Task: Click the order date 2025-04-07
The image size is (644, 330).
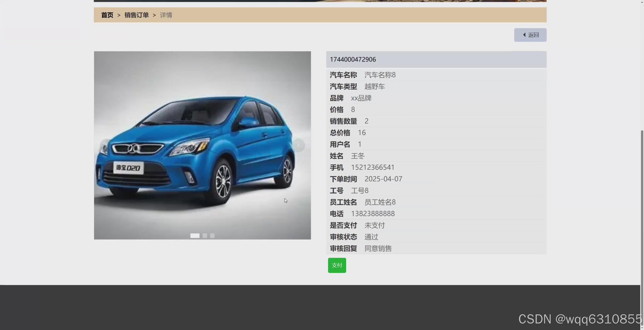Action: click(x=383, y=179)
